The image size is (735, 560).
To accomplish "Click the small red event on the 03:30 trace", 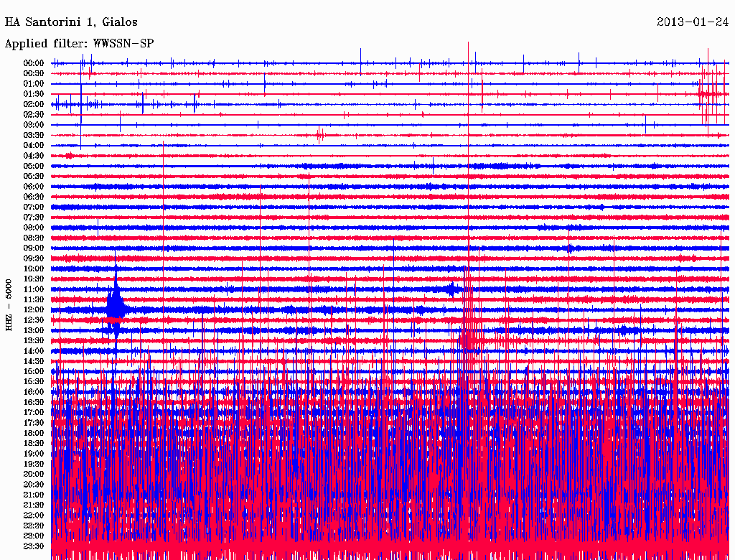I will (320, 135).
